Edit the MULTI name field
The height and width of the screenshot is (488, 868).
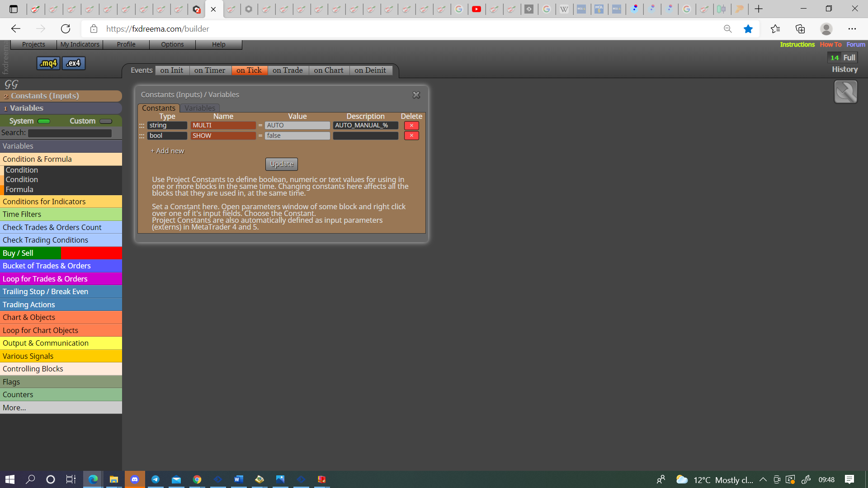click(x=223, y=126)
